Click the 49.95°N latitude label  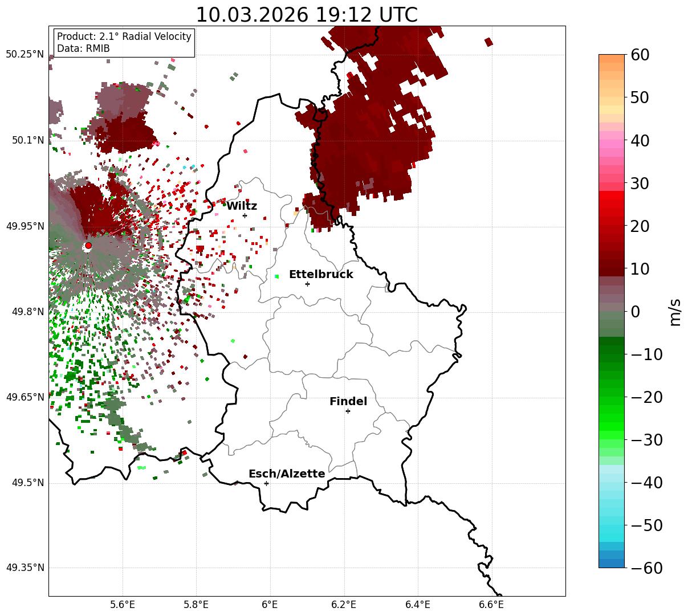(25, 226)
